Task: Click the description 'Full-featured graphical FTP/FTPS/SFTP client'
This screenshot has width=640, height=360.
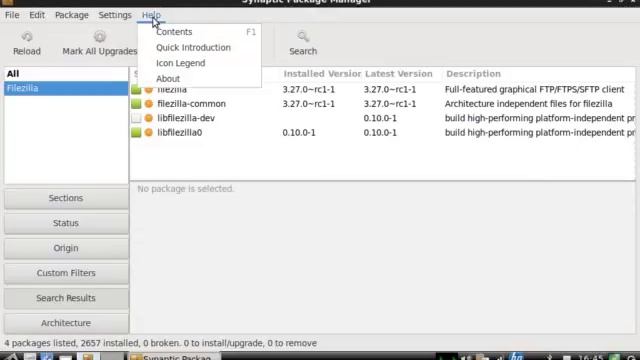Action: tap(534, 89)
